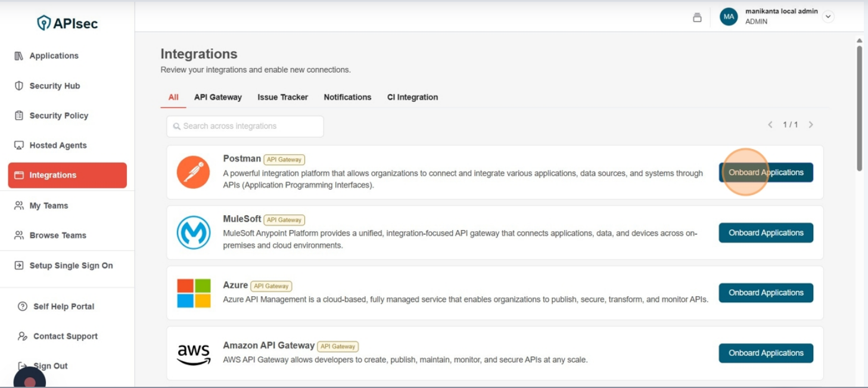The image size is (868, 388).
Task: Switch to the Issue Tracker tab
Action: click(x=282, y=97)
